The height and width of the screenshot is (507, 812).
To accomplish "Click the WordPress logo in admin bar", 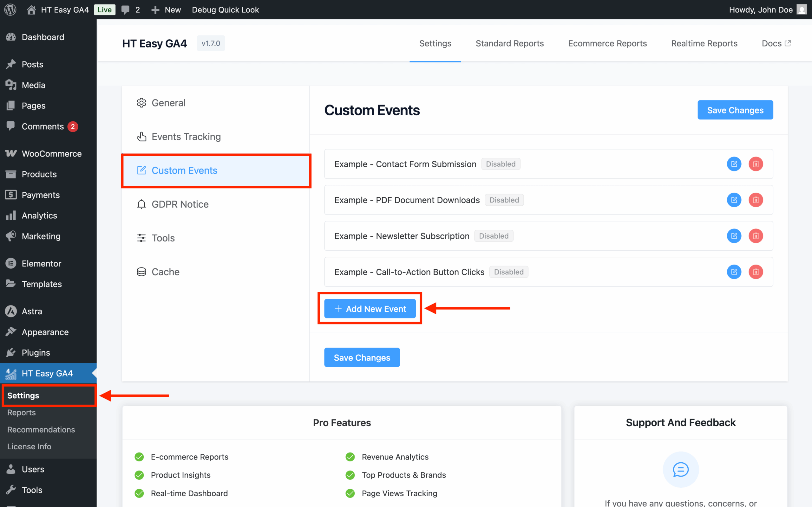I will tap(10, 10).
